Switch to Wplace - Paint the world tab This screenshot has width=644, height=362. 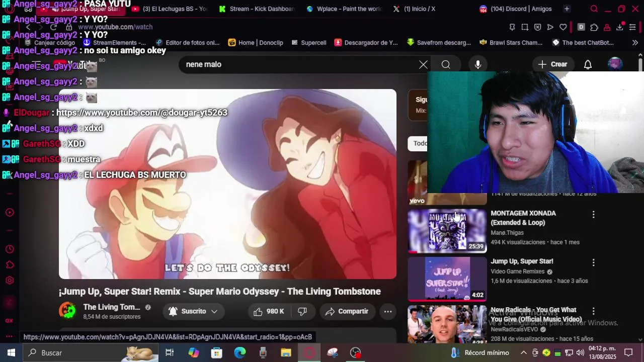pyautogui.click(x=344, y=9)
